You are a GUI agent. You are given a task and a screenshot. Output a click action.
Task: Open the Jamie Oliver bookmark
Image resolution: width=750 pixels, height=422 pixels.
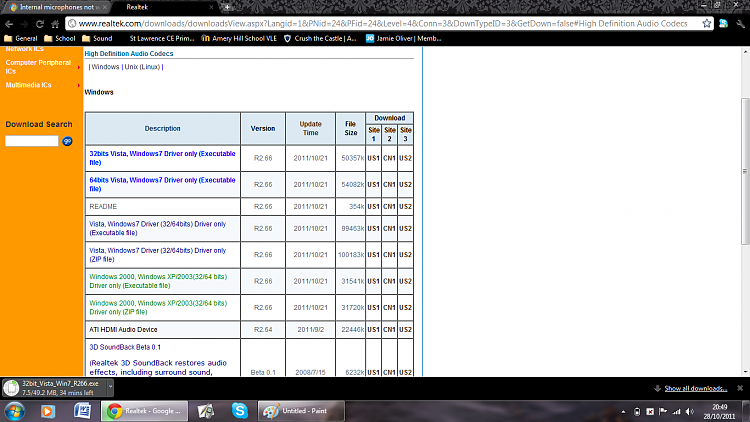[x=403, y=38]
